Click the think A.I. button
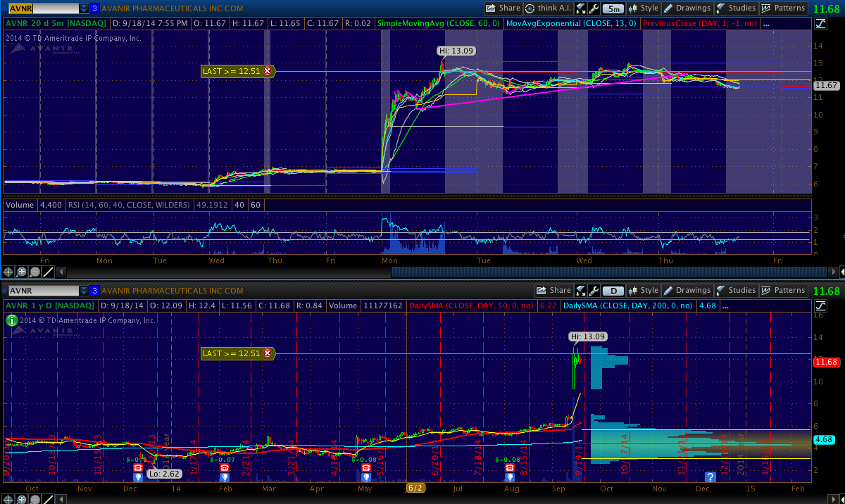Screen dimensions: 845x504 click(x=549, y=8)
